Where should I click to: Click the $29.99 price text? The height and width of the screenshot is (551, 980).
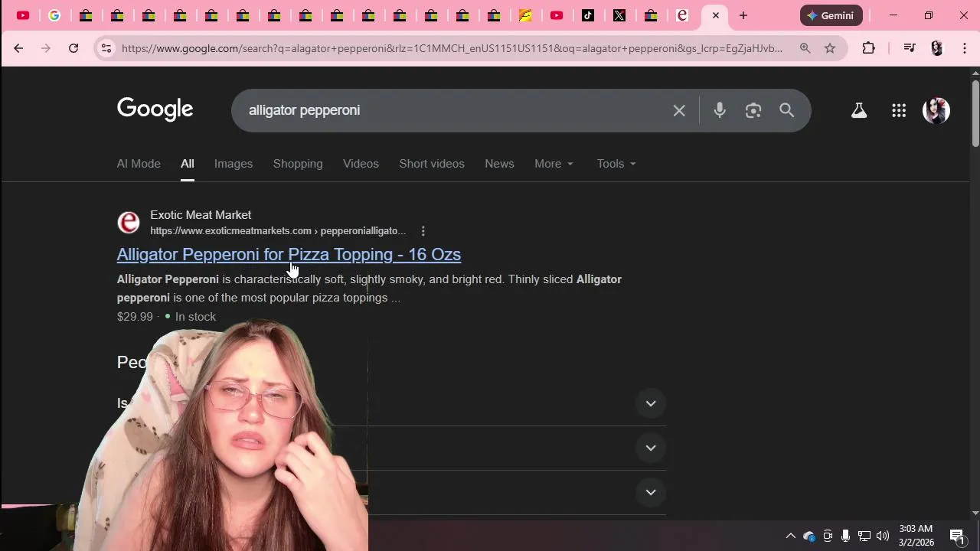135,317
